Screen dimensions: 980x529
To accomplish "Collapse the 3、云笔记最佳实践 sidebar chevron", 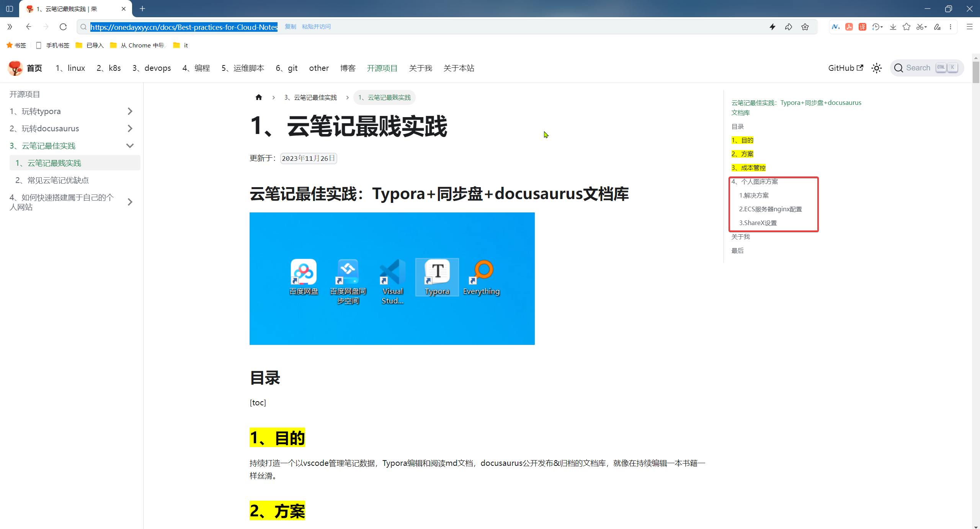I will point(130,146).
